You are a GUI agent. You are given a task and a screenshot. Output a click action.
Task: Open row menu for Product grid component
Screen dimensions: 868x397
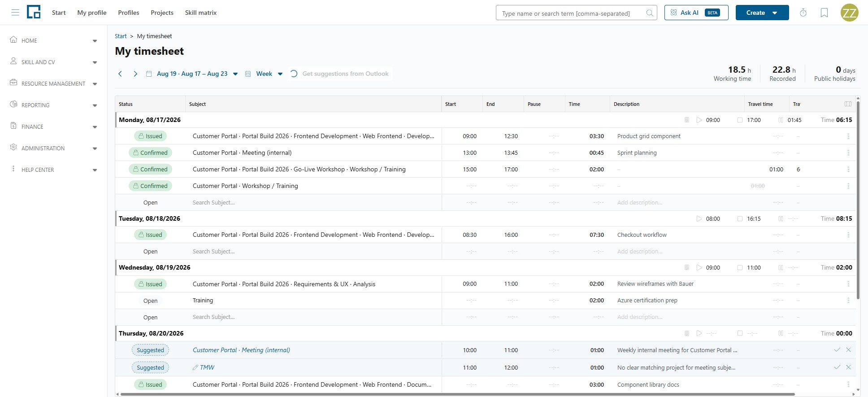tap(848, 136)
